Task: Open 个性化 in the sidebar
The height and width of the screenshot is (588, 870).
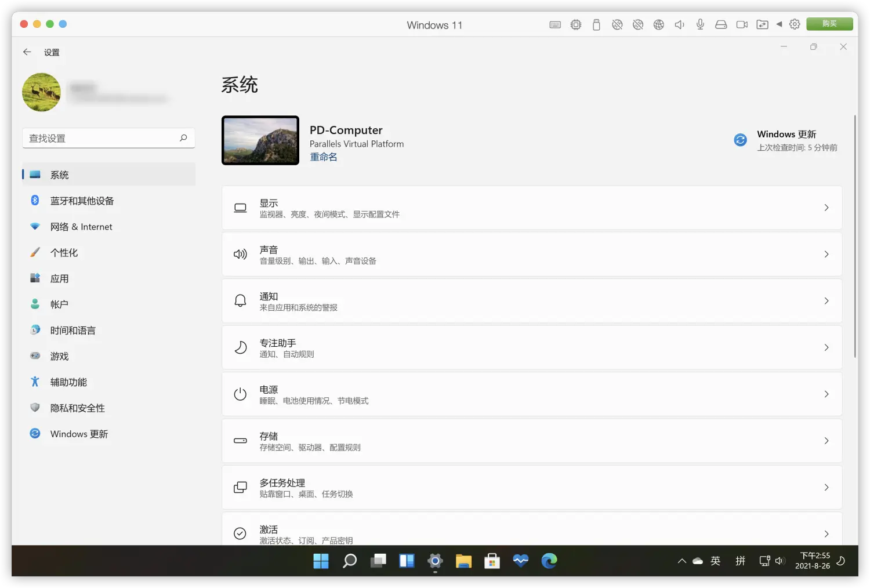Action: click(x=108, y=252)
